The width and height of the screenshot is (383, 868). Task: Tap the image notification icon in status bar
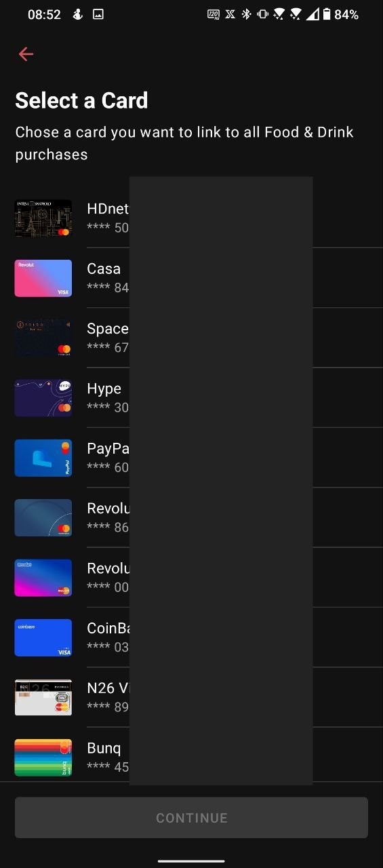pyautogui.click(x=98, y=14)
